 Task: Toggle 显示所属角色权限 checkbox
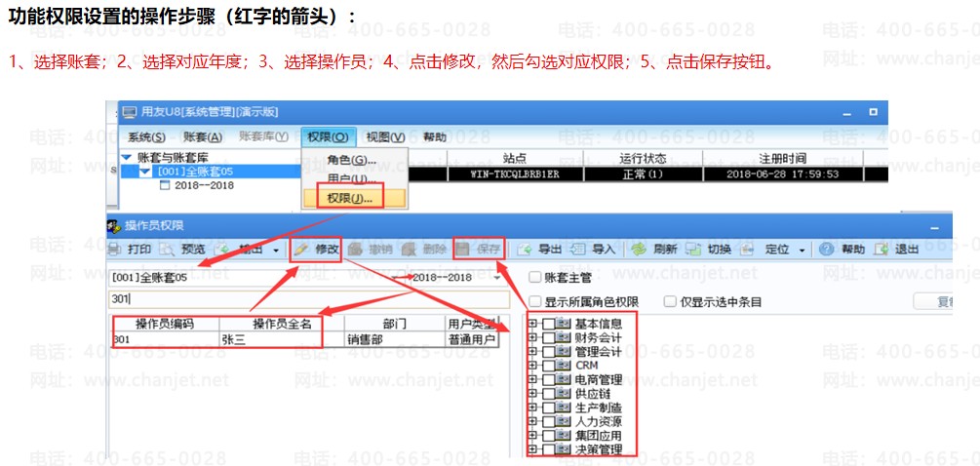click(x=535, y=302)
